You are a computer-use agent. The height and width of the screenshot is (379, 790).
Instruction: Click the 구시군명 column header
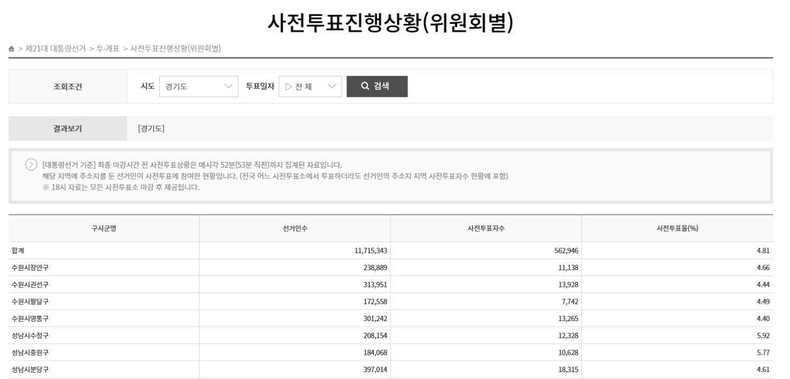[104, 228]
